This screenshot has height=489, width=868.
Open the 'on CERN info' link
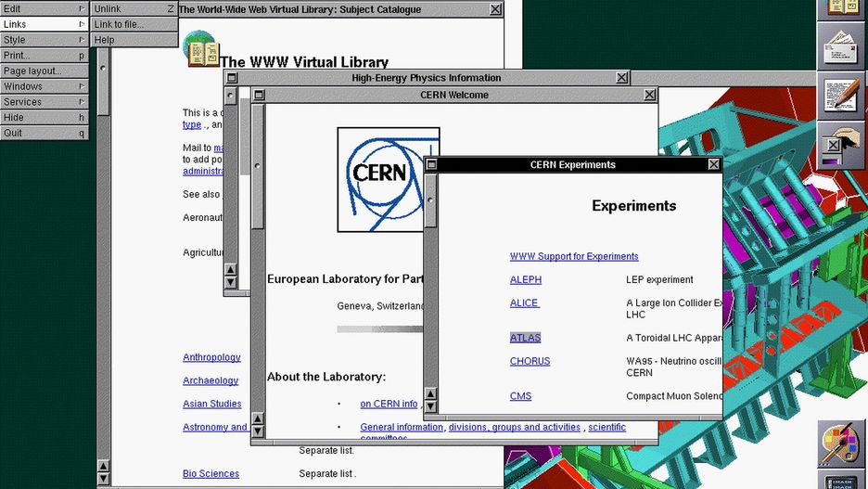click(x=389, y=404)
